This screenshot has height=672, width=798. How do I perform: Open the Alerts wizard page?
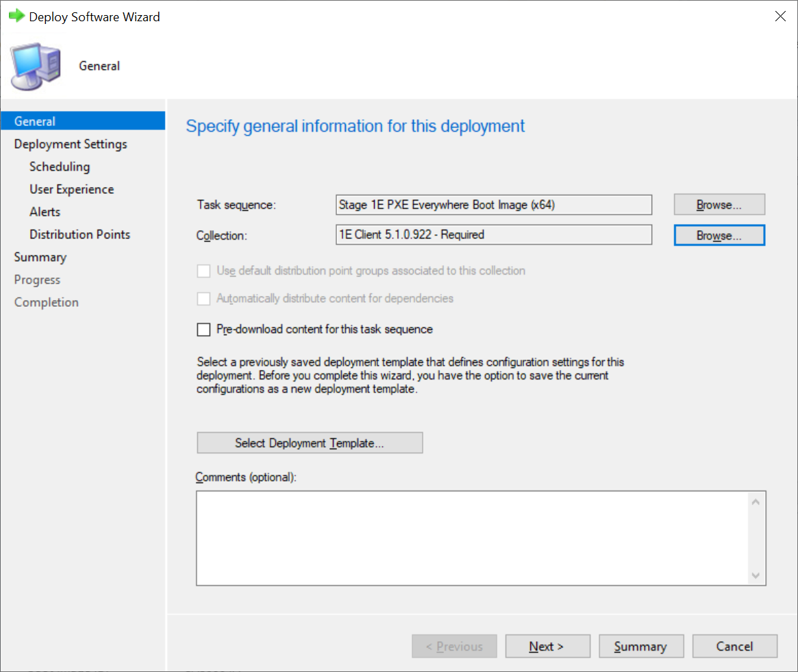click(x=45, y=212)
